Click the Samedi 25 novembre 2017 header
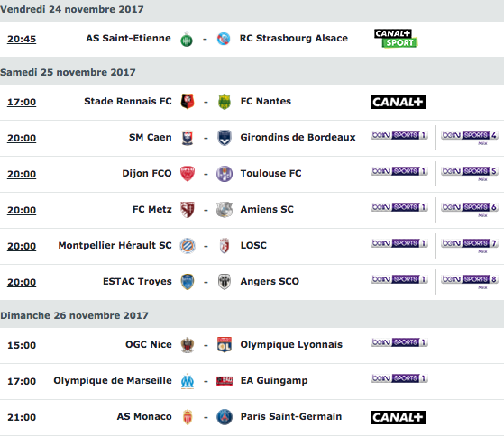This screenshot has width=504, height=436. [68, 72]
